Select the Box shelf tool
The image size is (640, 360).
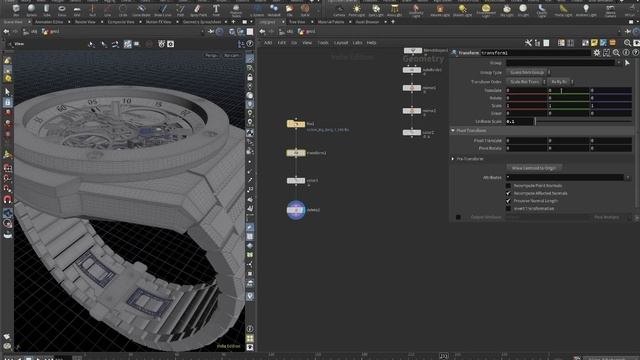click(16, 10)
